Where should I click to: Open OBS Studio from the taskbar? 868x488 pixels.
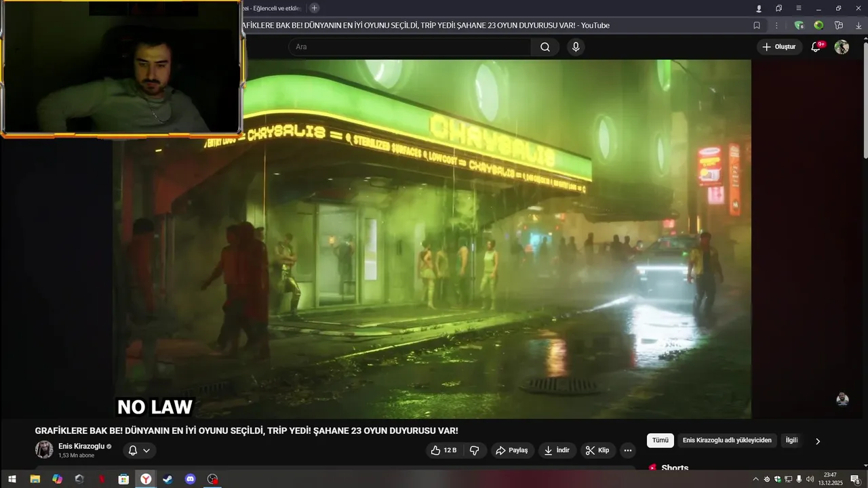[x=212, y=479]
